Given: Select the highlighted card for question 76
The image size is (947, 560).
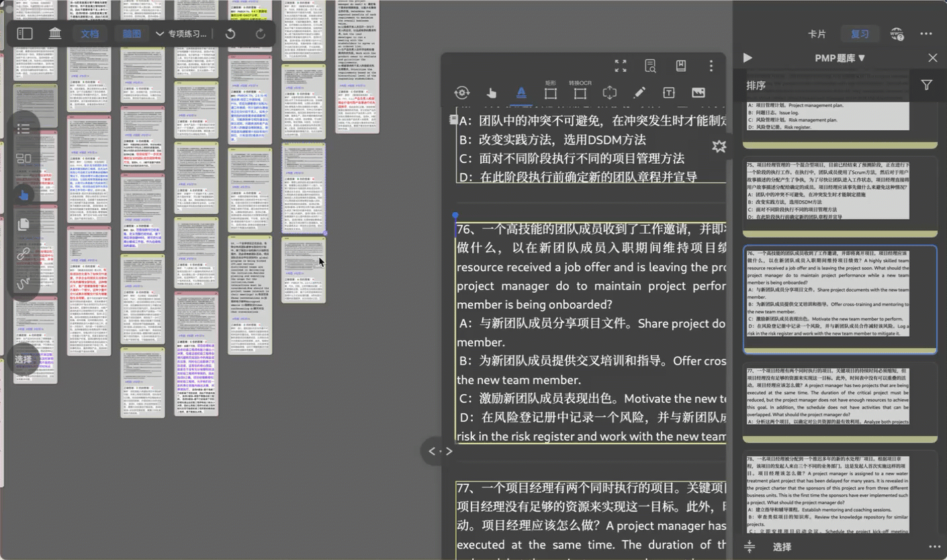Looking at the screenshot, I should tap(840, 299).
